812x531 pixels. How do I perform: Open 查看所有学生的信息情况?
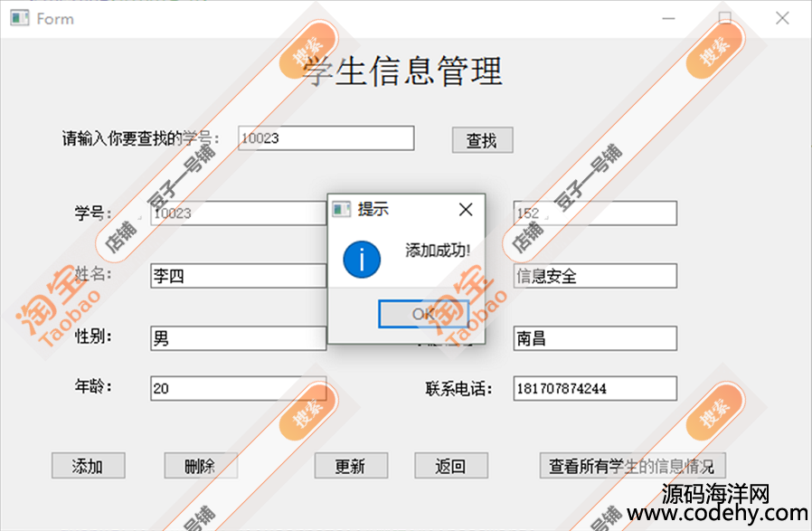[632, 466]
